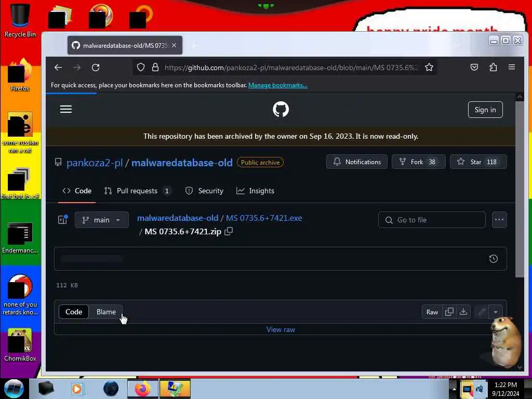Screen dimensions: 532x399
Task: Star the repository with Star button
Action: coord(478,162)
